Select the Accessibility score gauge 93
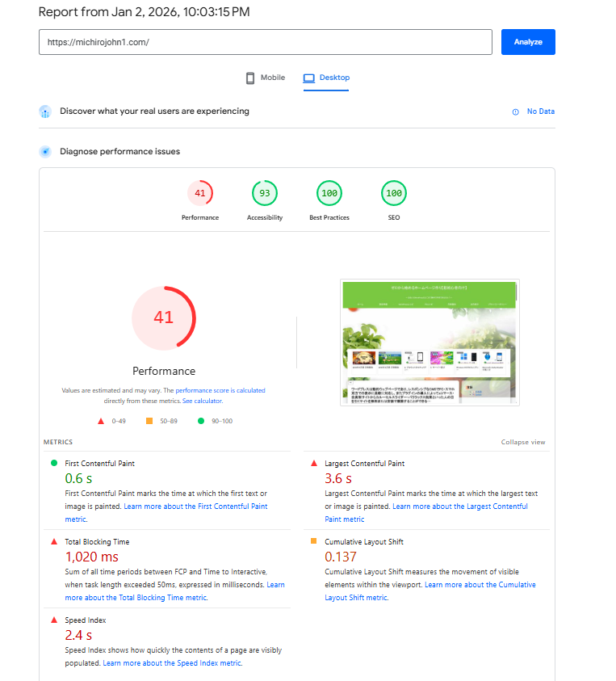Screen dimensions: 616x681 [x=265, y=194]
